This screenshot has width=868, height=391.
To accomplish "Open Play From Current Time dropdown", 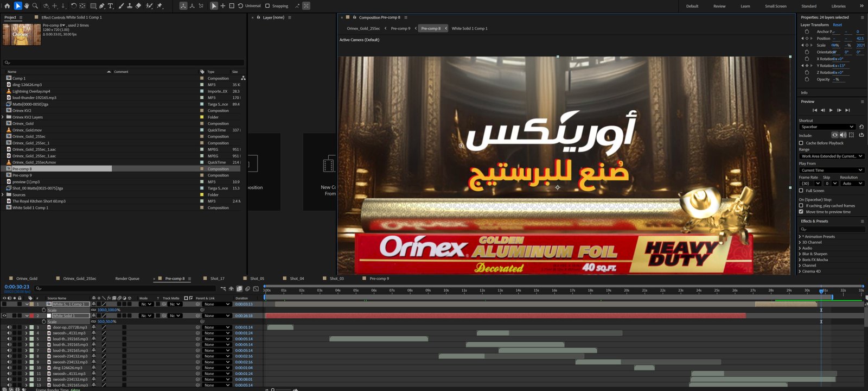I will (x=831, y=170).
